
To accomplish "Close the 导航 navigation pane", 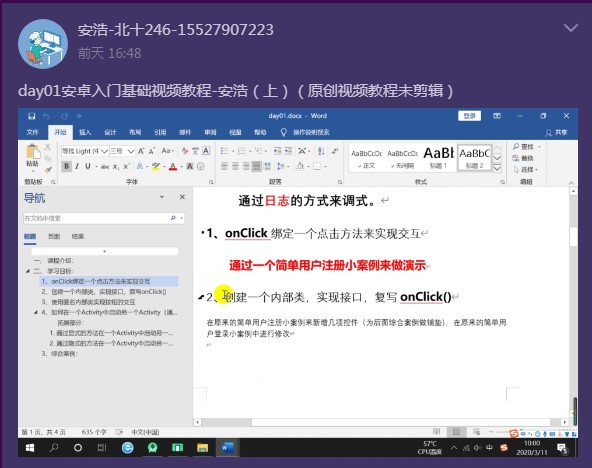I will click(182, 197).
